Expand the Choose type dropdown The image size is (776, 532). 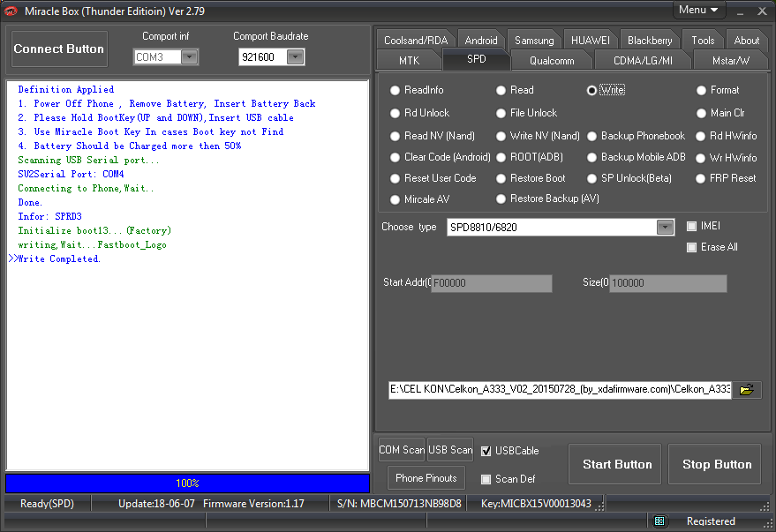[x=665, y=228]
